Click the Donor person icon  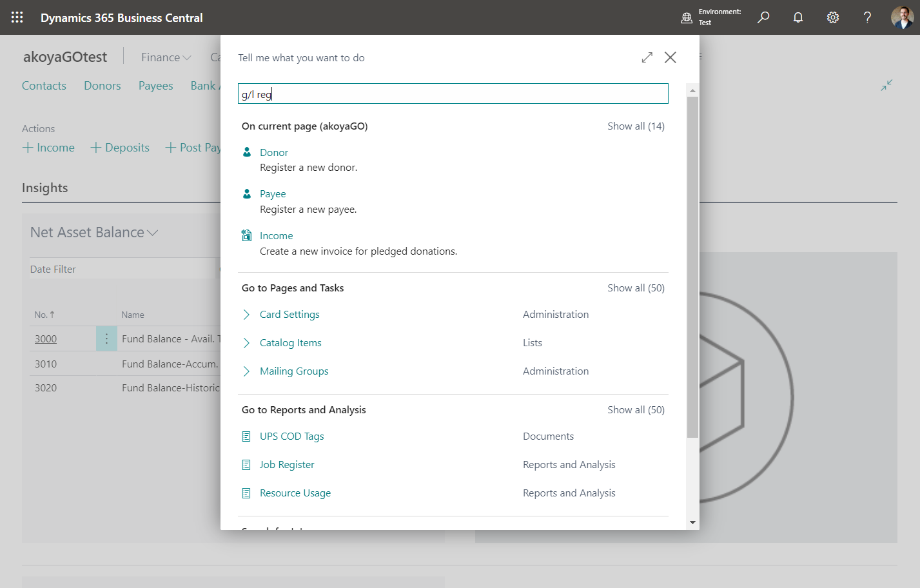pyautogui.click(x=246, y=152)
